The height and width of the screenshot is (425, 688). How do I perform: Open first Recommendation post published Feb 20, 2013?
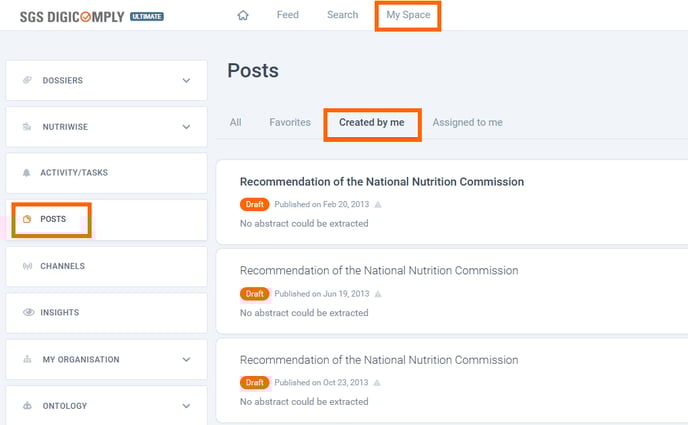point(381,182)
